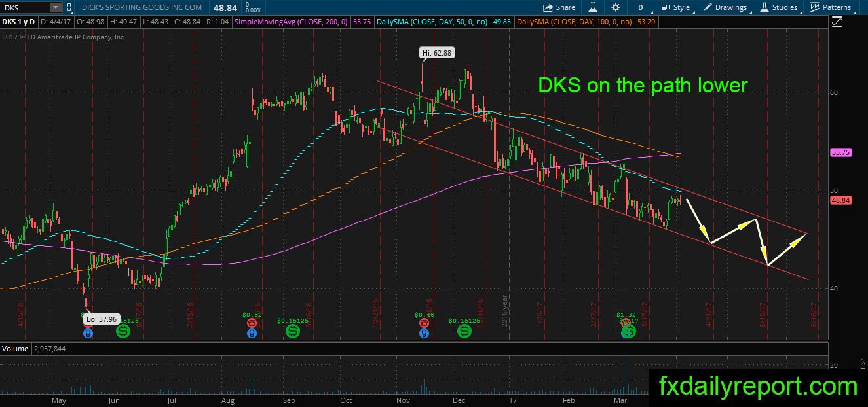Viewport: 868px width, 407px height.
Task: Click the chart scale icon below Patterns
Action: pyautogui.click(x=837, y=22)
